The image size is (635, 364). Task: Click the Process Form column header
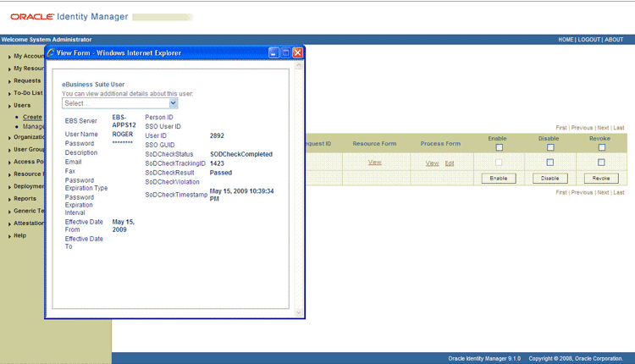440,143
